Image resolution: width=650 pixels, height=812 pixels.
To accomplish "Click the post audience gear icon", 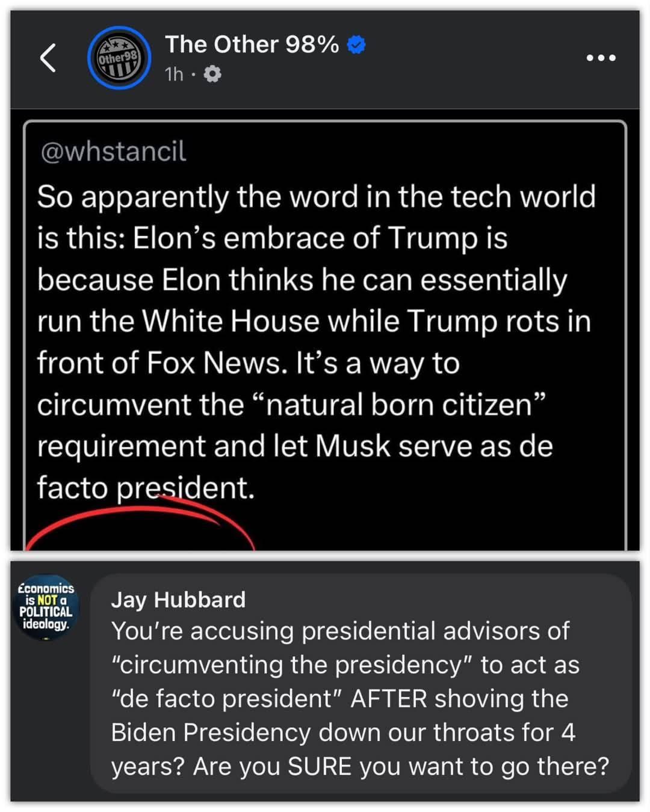I will 212,74.
